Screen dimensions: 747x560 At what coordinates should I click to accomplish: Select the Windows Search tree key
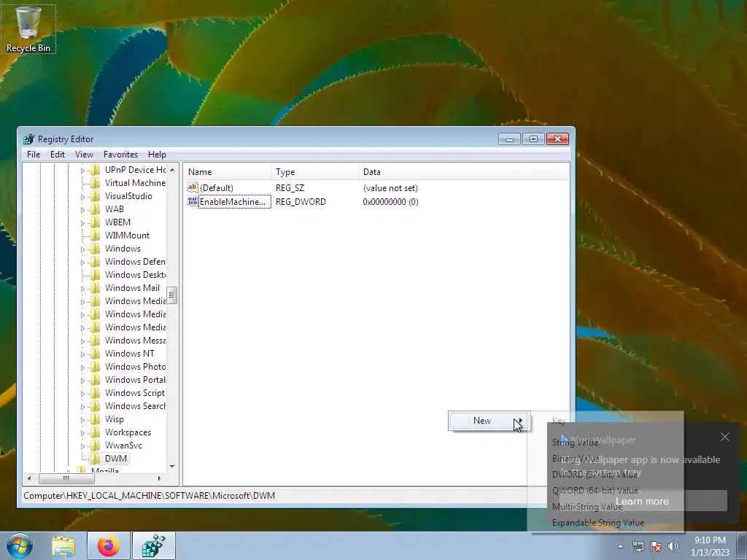(135, 406)
